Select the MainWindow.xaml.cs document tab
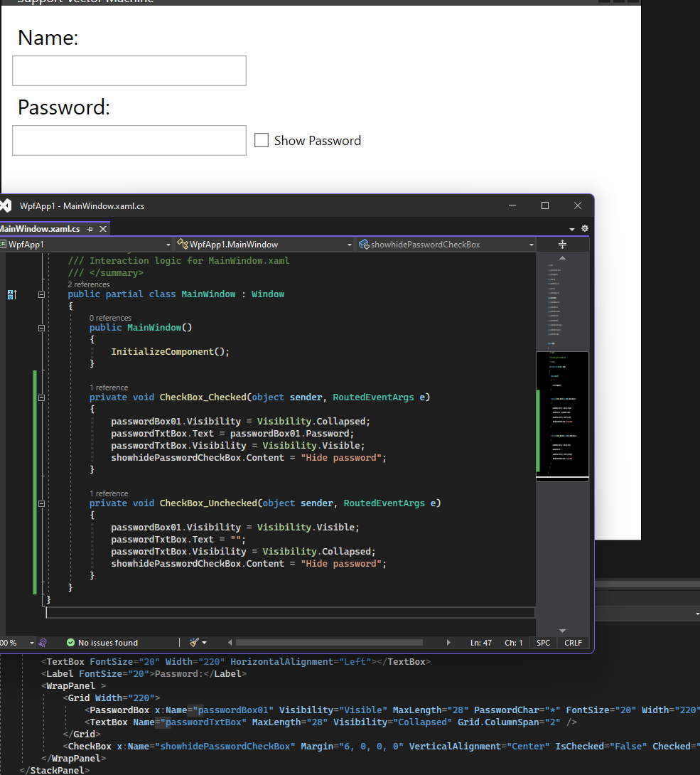Viewport: 700px width, 775px height. [x=40, y=229]
